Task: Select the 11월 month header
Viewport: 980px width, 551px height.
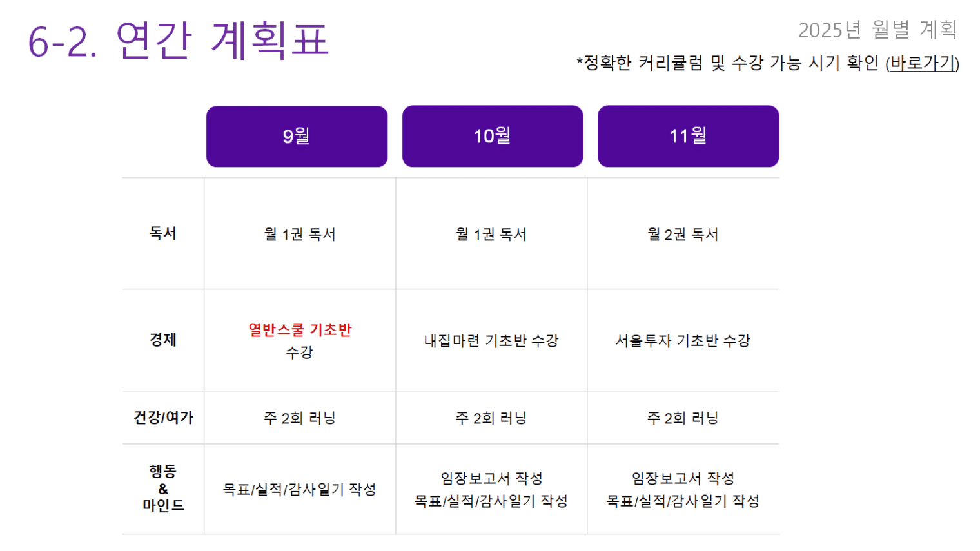Action: pyautogui.click(x=688, y=136)
